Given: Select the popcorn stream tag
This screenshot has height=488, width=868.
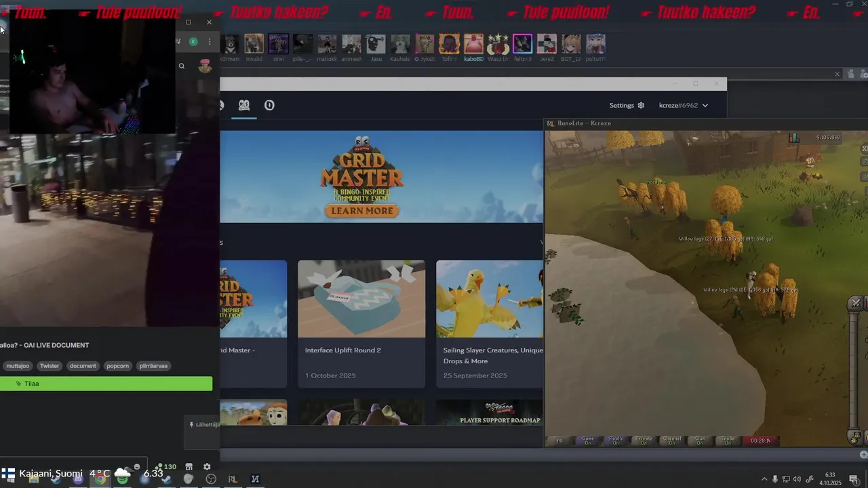Looking at the screenshot, I should (x=117, y=366).
